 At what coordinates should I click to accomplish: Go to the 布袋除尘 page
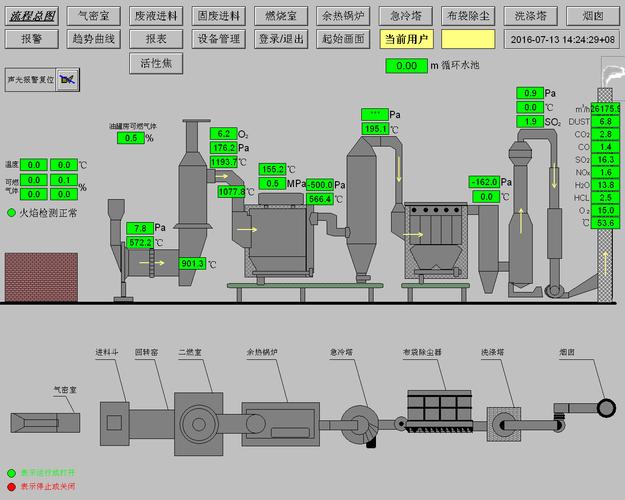click(468, 16)
